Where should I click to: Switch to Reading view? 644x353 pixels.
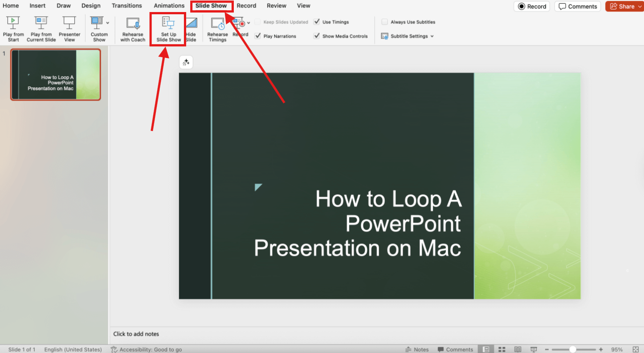click(x=518, y=349)
